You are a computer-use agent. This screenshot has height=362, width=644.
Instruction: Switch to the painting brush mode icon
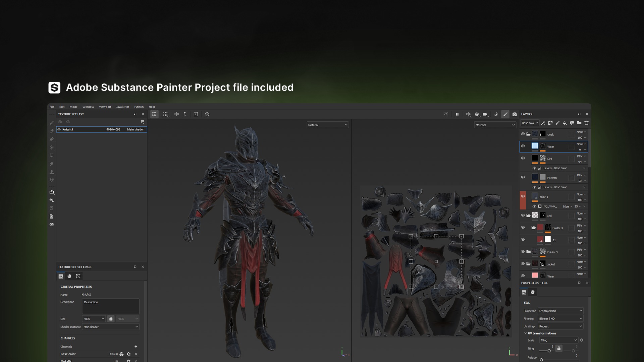point(505,114)
